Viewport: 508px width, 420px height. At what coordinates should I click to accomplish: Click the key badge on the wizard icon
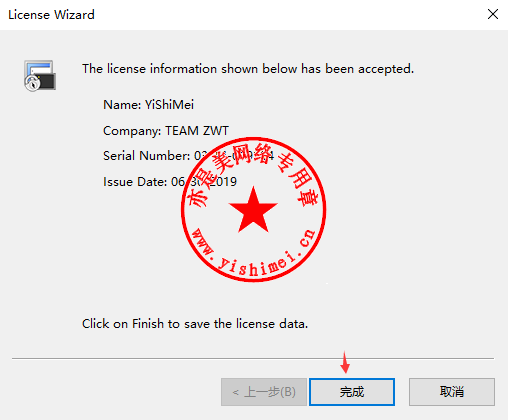(x=32, y=83)
